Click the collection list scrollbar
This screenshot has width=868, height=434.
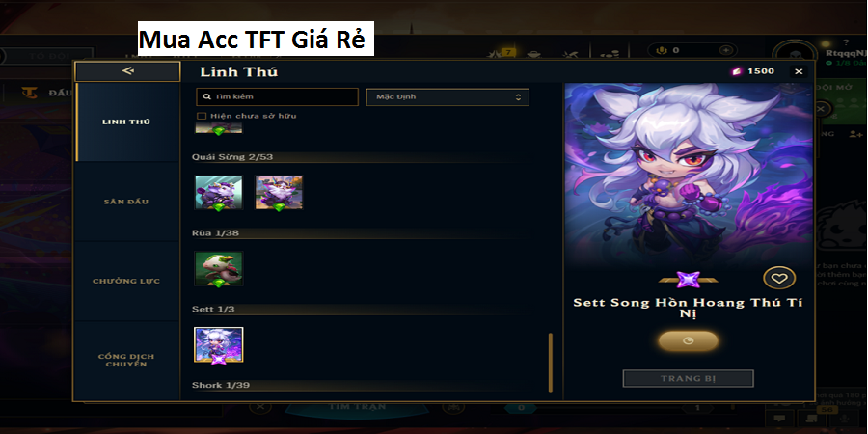[551, 362]
